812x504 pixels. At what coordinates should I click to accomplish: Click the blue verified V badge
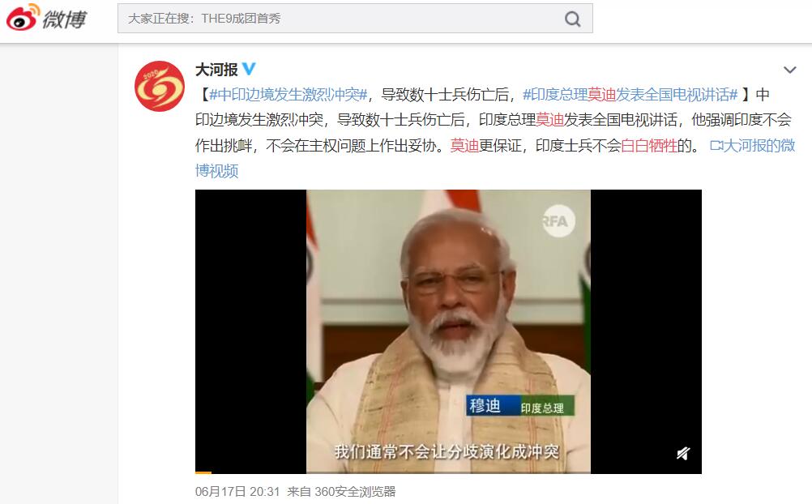coord(249,69)
